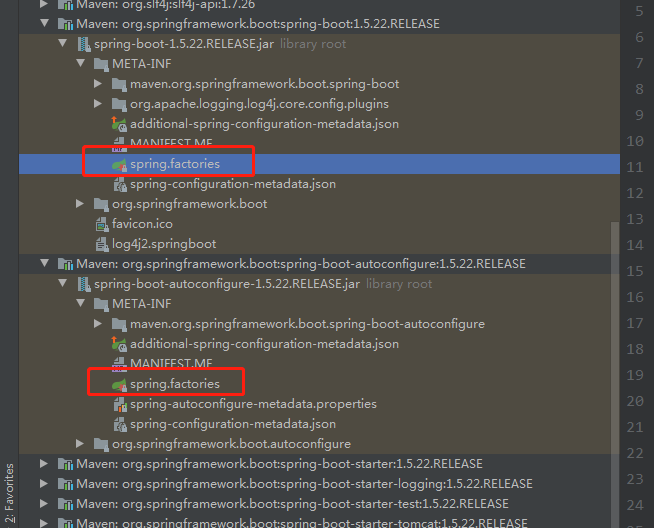The image size is (654, 528).
Task: Collapse the META-INF folder under the spring-boot jar
Action: click(x=80, y=63)
